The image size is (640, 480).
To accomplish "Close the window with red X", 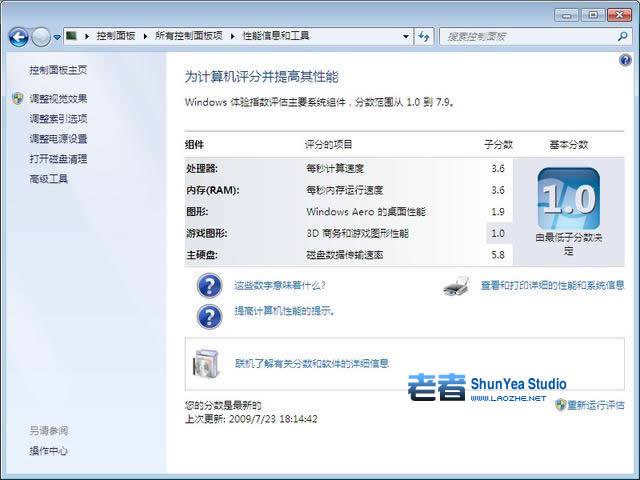I will tap(619, 16).
